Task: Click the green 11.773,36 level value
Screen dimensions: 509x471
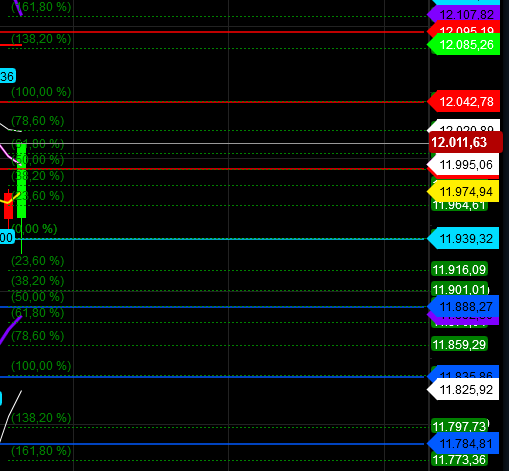Action: (x=459, y=460)
